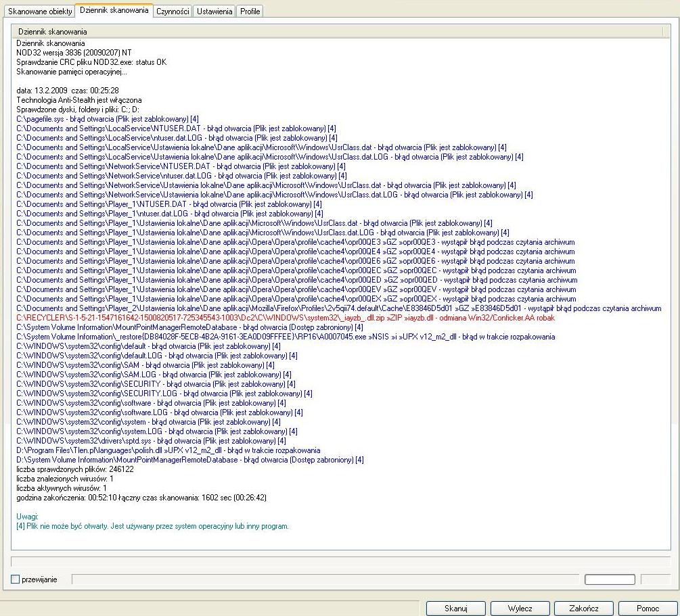
Task: Switch to the Skanowane obiekty tab
Action: pyautogui.click(x=40, y=11)
